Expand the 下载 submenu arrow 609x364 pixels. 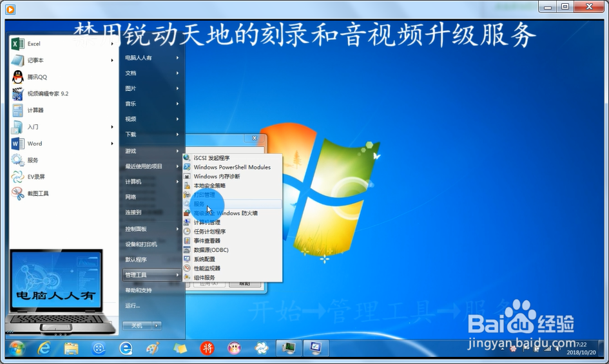pyautogui.click(x=177, y=135)
